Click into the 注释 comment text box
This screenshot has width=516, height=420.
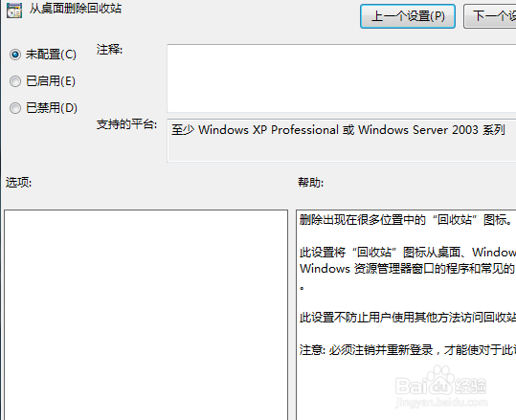[x=341, y=78]
